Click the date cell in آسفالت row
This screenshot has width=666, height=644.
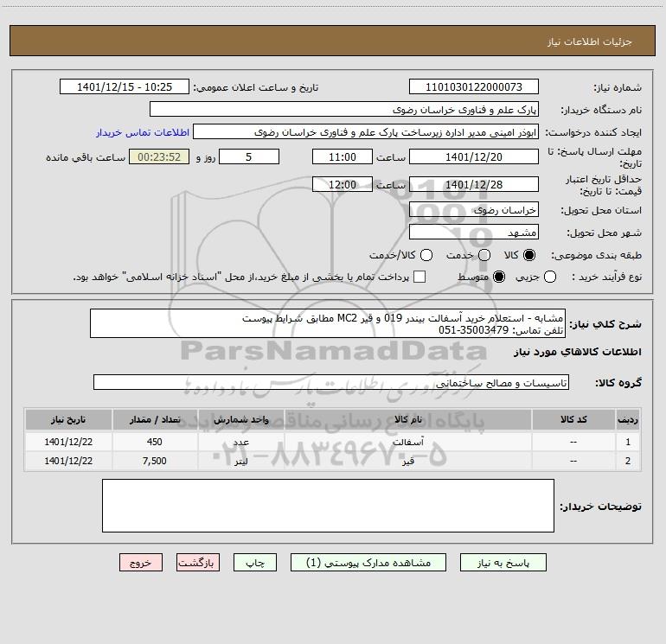68,442
